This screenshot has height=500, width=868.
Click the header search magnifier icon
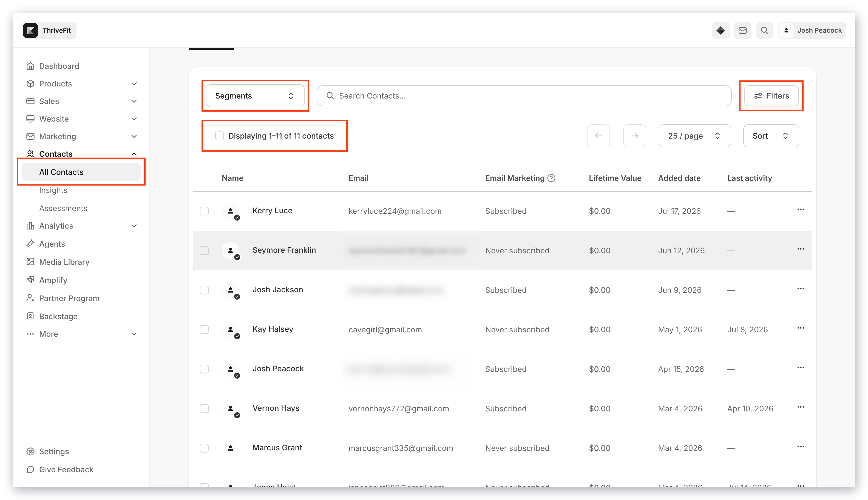coord(764,30)
